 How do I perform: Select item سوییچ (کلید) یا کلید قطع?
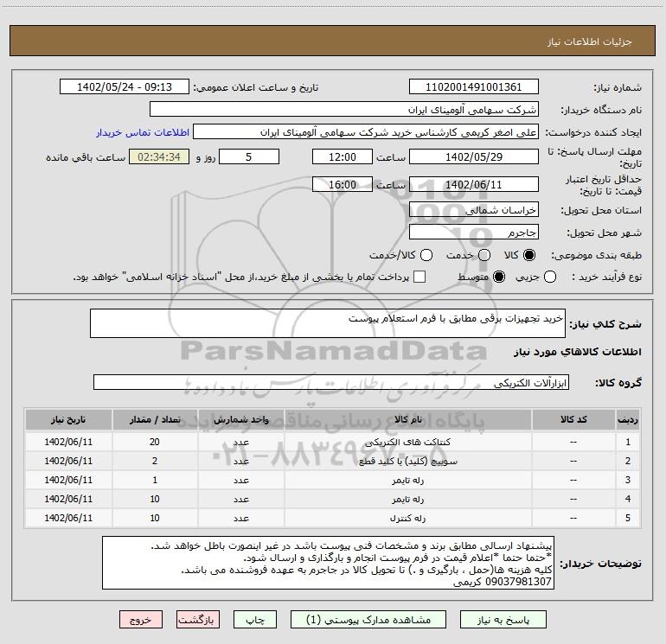click(407, 461)
